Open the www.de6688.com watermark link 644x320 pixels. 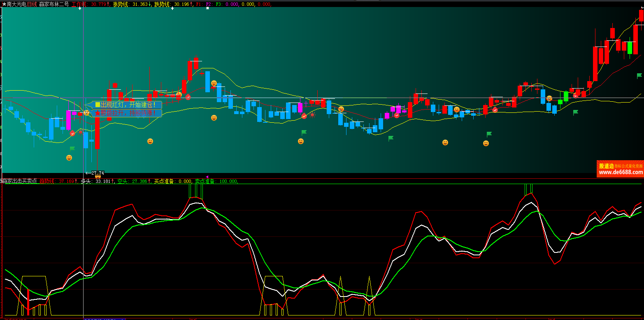(621, 173)
